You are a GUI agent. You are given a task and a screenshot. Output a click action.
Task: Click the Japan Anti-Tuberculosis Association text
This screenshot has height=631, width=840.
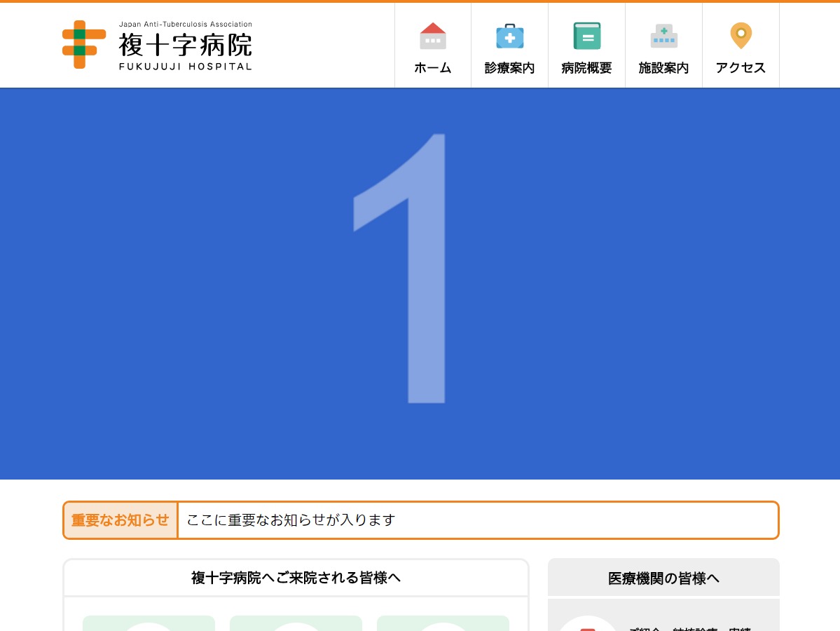pos(186,24)
